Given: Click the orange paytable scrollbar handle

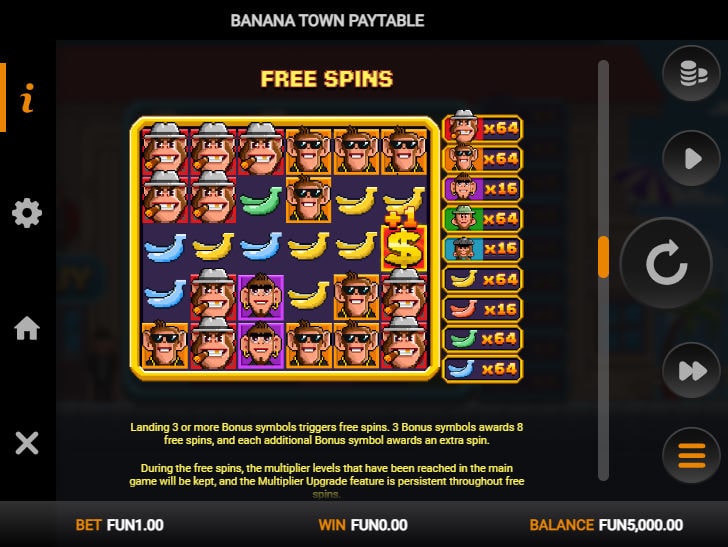Looking at the screenshot, I should (x=604, y=257).
